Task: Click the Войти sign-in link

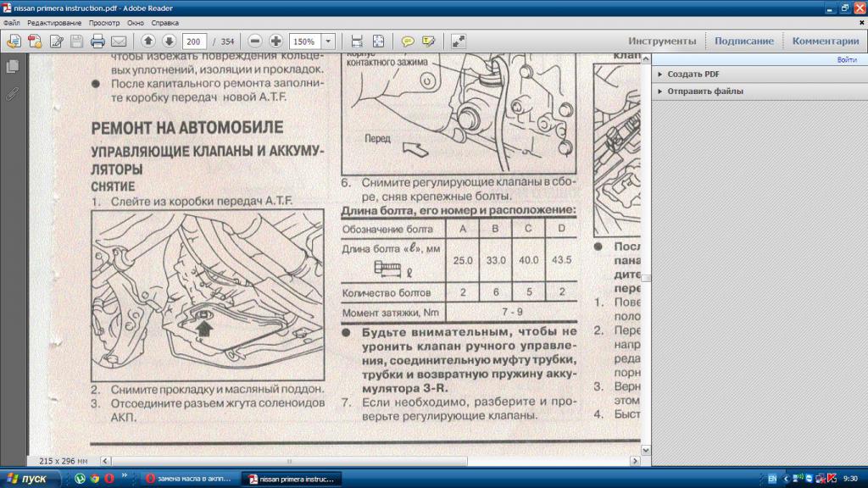Action: point(847,60)
